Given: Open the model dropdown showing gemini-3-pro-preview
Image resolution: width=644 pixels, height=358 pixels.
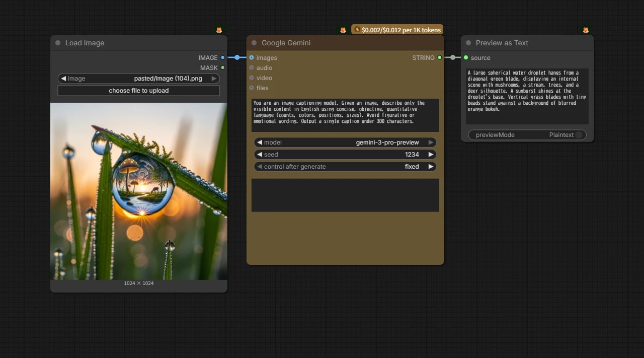Looking at the screenshot, I should coord(345,142).
